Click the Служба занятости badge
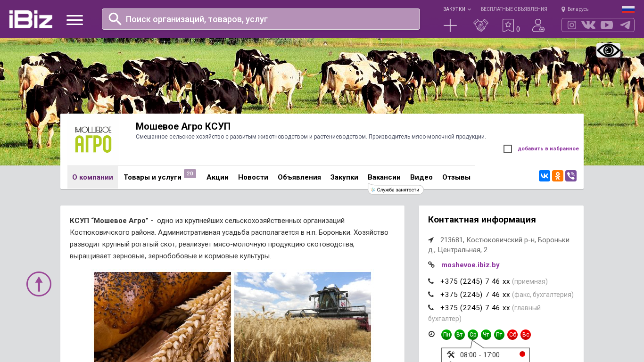644x362 pixels. (x=396, y=189)
